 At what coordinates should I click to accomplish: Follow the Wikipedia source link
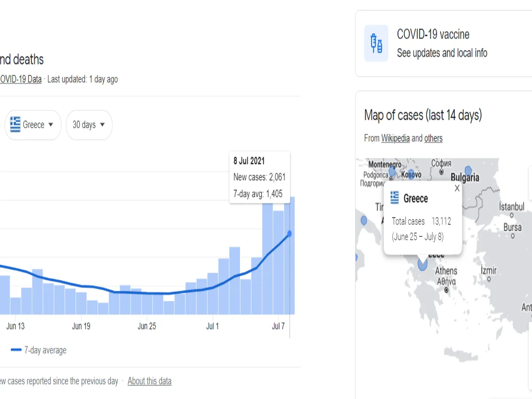point(395,138)
